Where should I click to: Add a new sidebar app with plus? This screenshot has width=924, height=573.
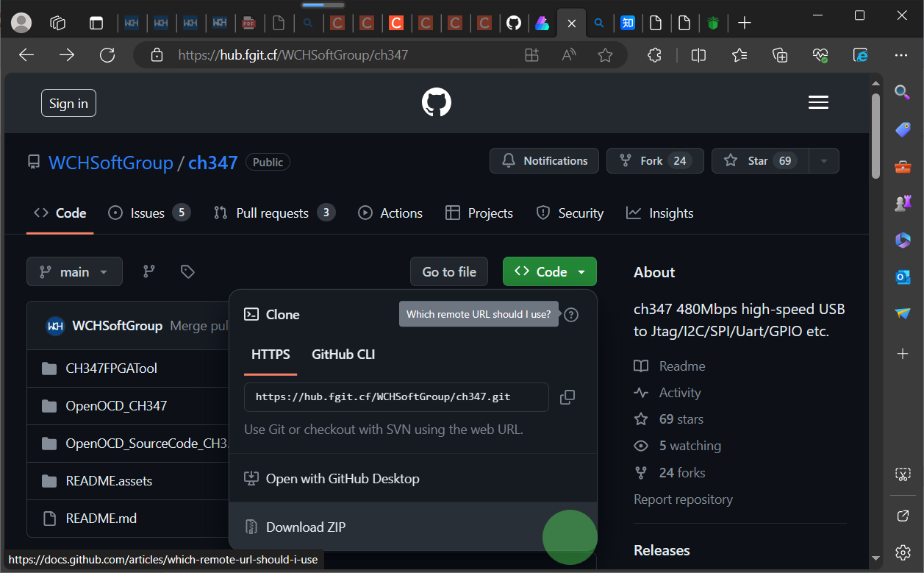click(x=903, y=354)
